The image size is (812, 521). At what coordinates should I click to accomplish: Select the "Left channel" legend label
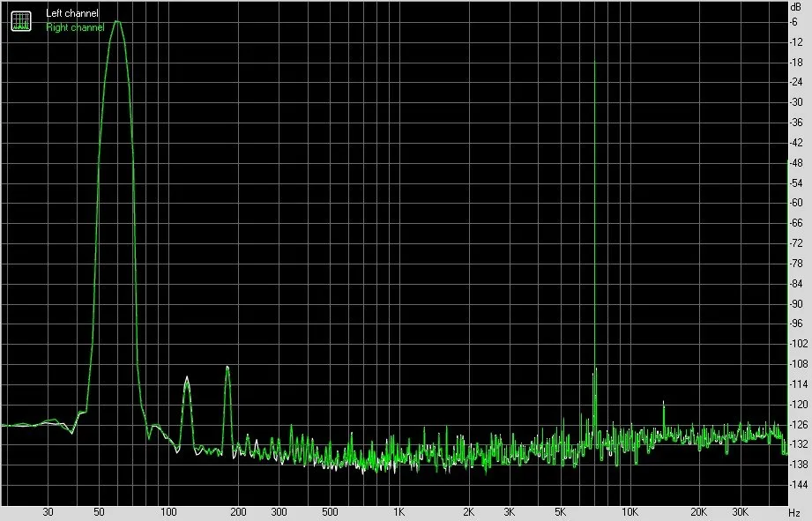[x=72, y=13]
